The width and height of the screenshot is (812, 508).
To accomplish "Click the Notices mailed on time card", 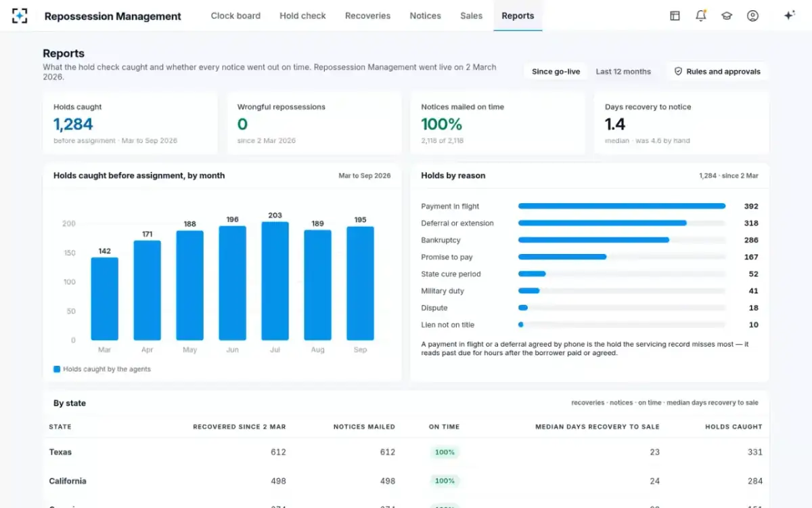I will 498,123.
